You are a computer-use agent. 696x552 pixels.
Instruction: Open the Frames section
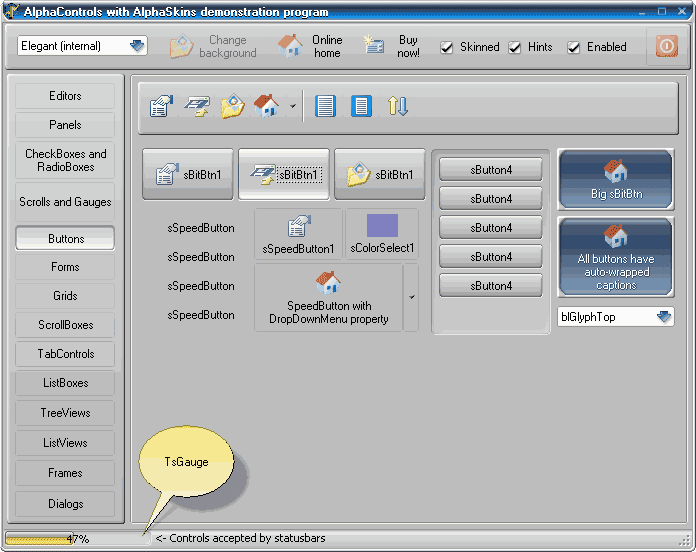tap(65, 473)
